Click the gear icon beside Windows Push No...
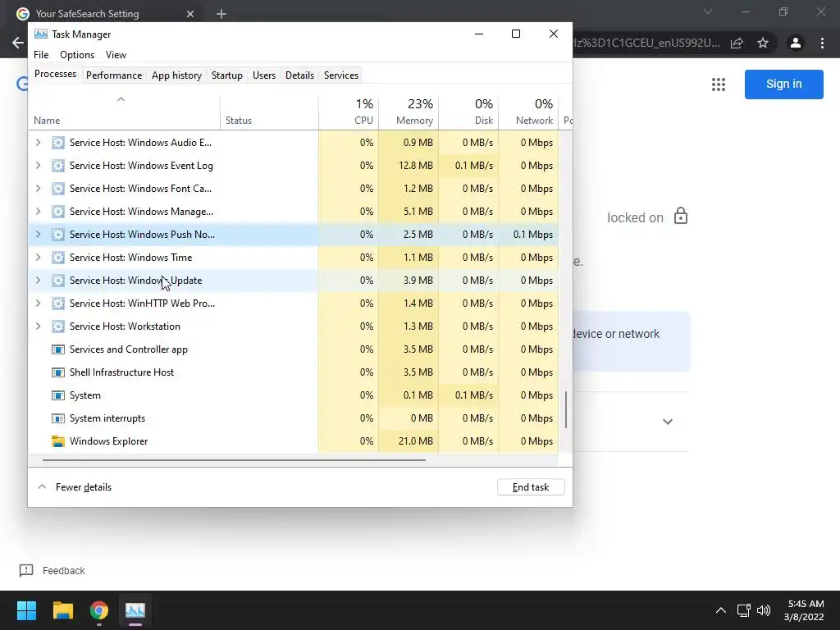 point(58,234)
